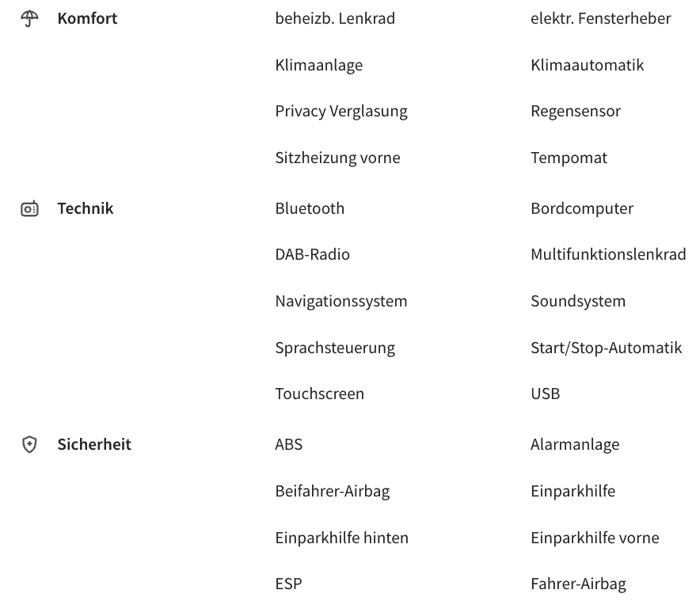Select the Technik section heading

tap(86, 209)
